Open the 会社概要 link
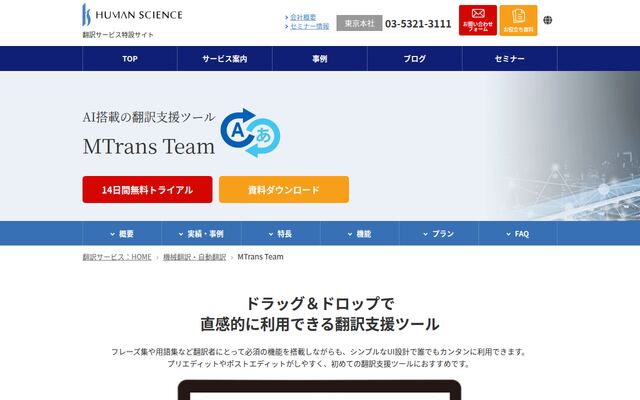This screenshot has width=640, height=400. tap(303, 17)
